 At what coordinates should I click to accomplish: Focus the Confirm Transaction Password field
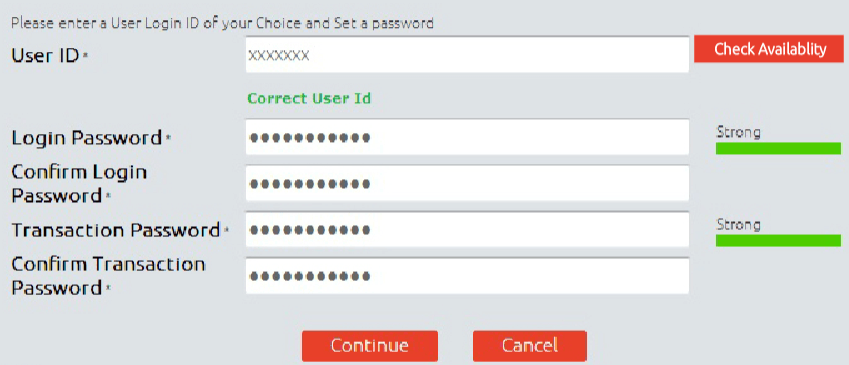pos(467,276)
